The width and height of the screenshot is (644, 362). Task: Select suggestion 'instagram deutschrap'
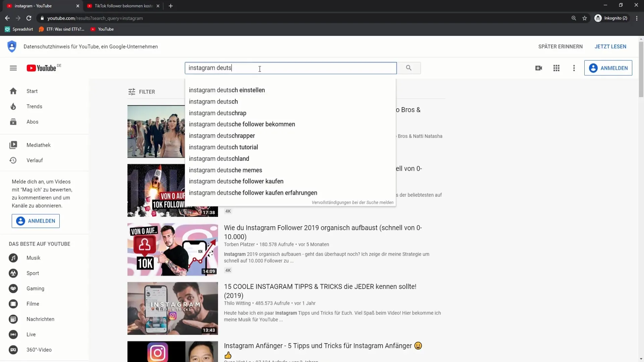290,113
